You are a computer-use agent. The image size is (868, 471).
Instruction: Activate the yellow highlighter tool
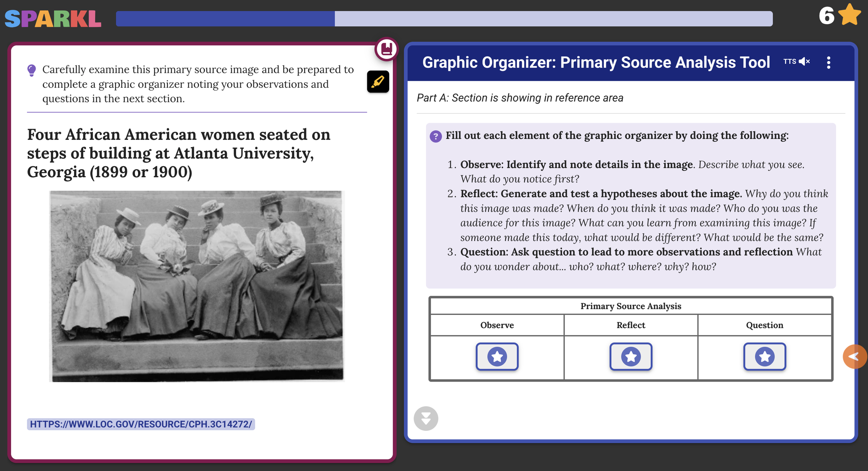pos(378,82)
